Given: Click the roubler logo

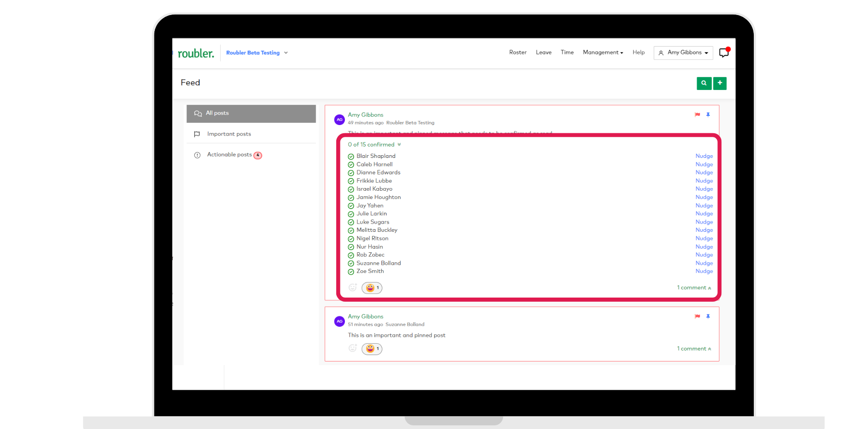Looking at the screenshot, I should click(x=196, y=53).
